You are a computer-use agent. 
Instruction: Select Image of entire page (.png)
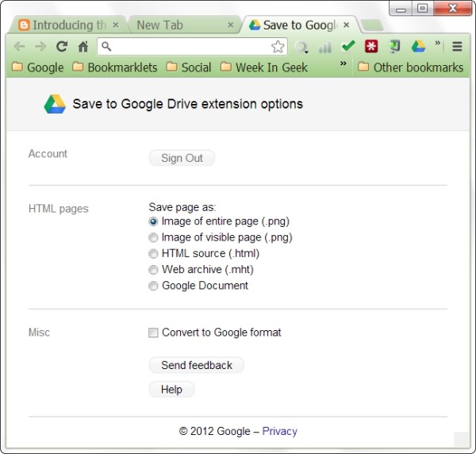click(x=153, y=221)
